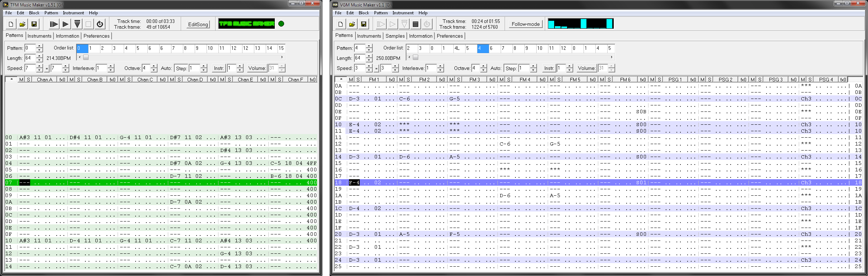
Task: Save the song in VGM Music Maker
Action: tap(363, 24)
